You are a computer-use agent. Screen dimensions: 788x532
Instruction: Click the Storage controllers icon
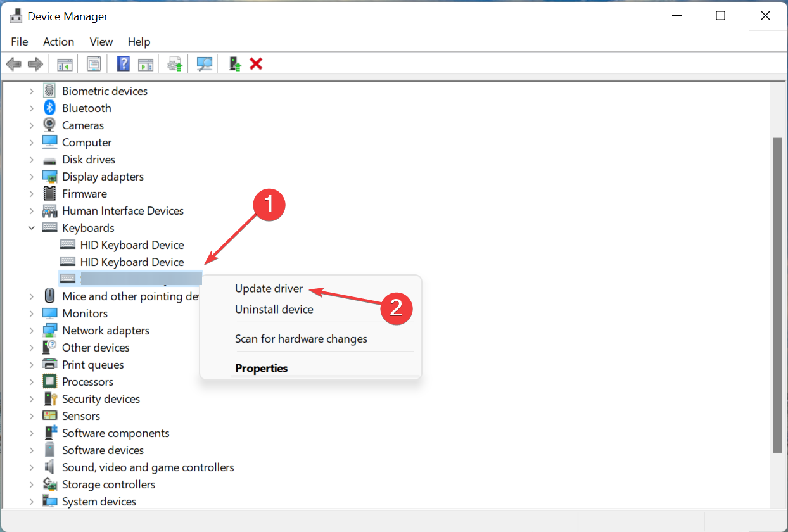click(49, 484)
